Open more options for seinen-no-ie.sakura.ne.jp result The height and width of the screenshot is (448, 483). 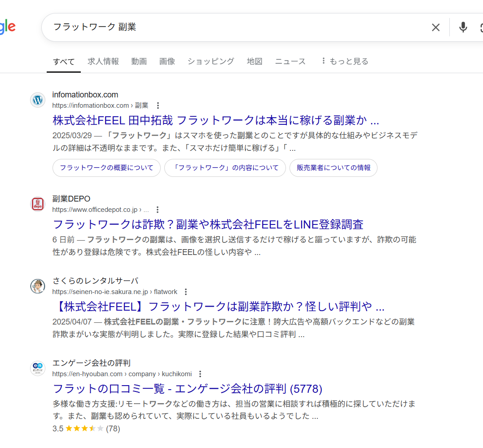point(186,291)
